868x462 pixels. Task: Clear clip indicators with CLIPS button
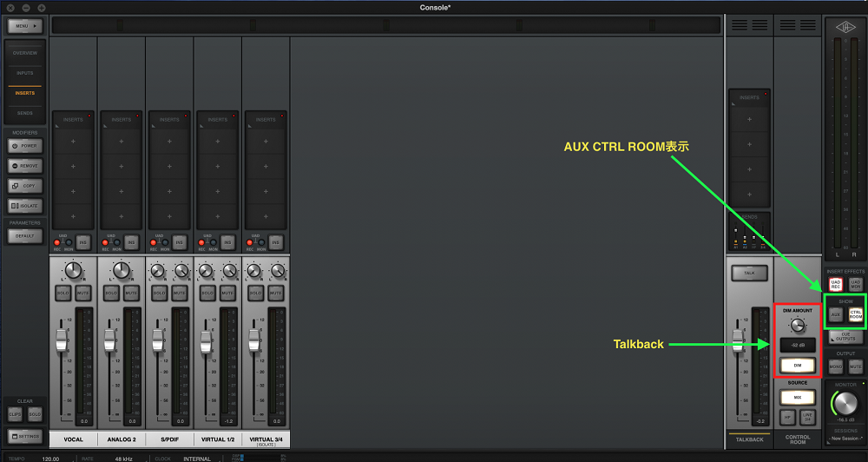[x=15, y=414]
